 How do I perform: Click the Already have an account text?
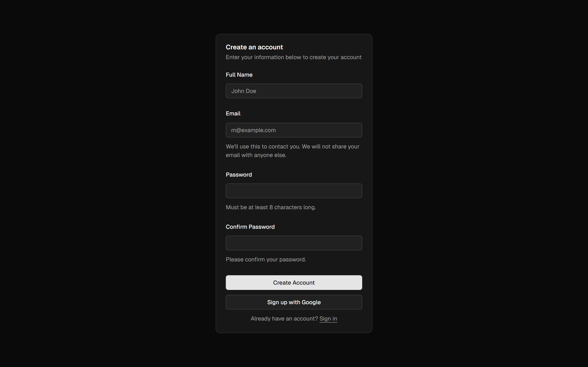coord(283,318)
